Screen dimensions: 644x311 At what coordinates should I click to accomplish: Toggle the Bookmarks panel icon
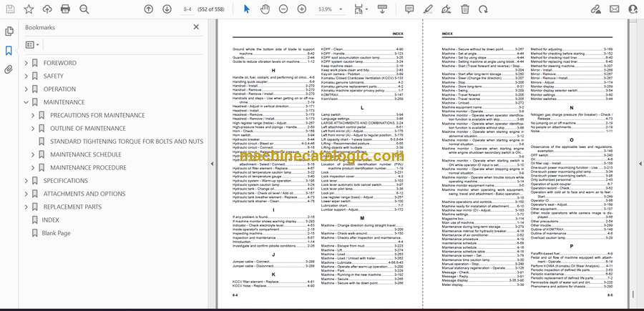[x=9, y=51]
